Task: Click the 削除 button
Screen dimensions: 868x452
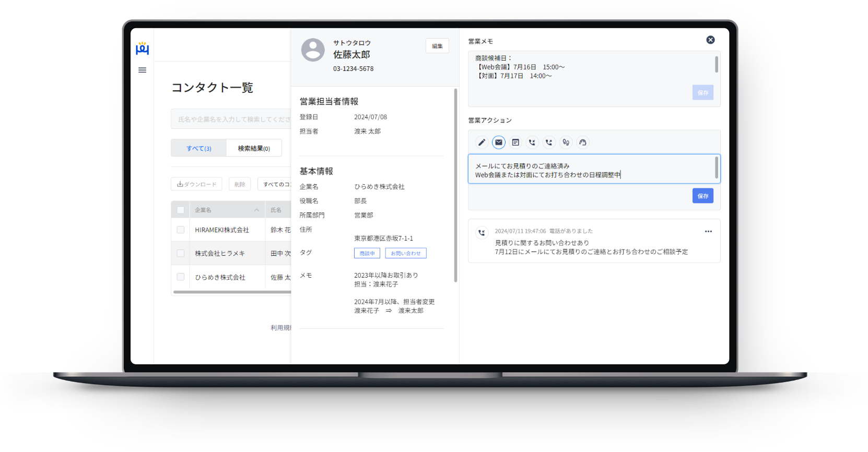Action: (240, 184)
